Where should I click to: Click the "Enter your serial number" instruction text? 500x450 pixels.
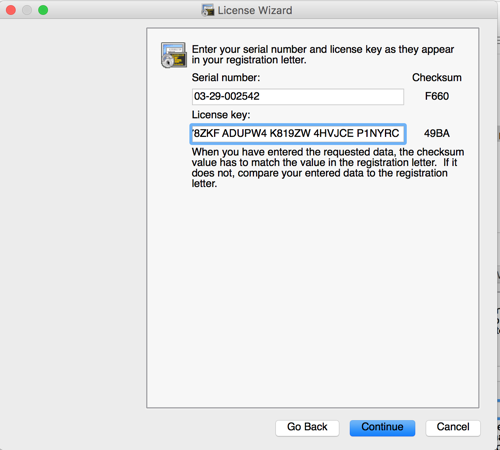[x=323, y=55]
